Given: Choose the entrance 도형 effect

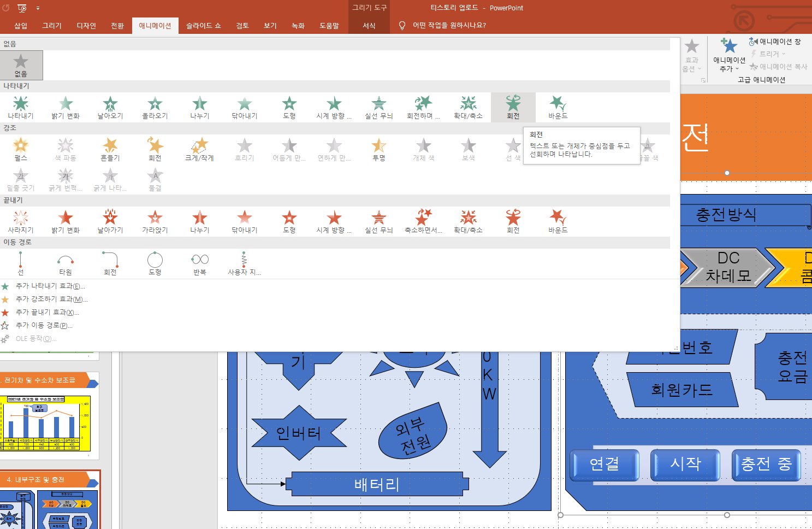Looking at the screenshot, I should 289,107.
